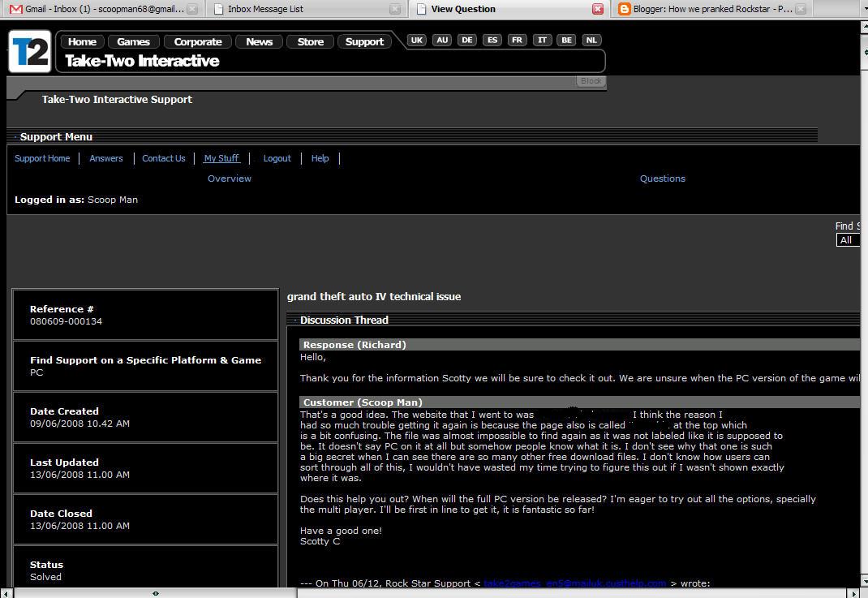Click the Take-Two Interactive Support heading
This screenshot has height=598, width=868.
(117, 100)
